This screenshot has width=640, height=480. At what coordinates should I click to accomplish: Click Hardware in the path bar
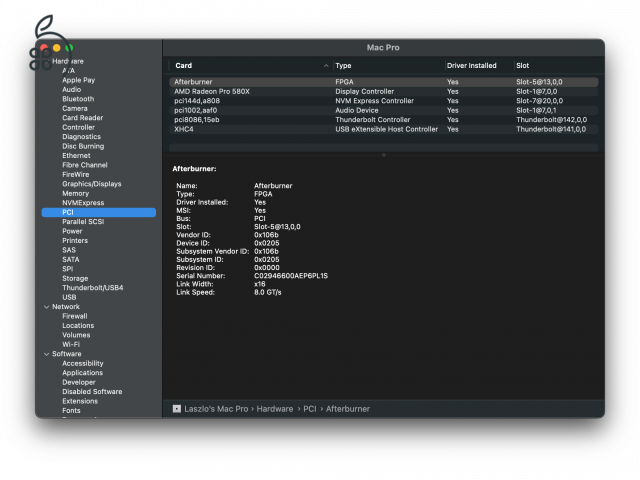275,409
